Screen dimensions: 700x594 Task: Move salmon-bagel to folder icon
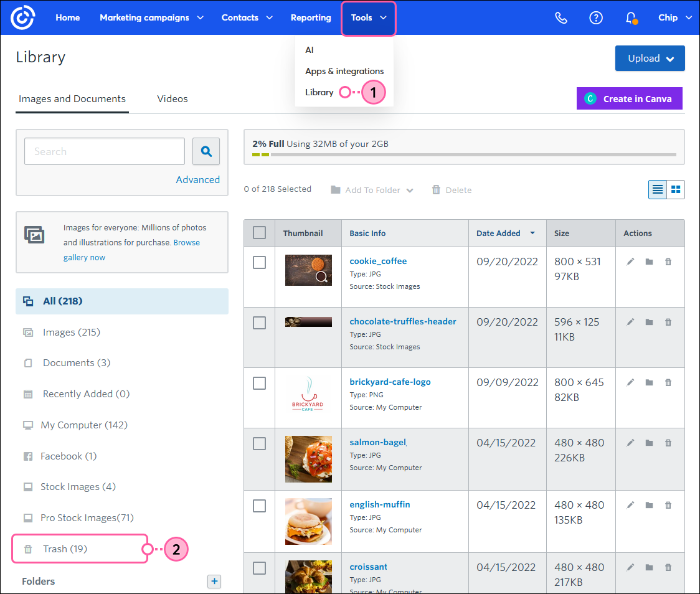[x=649, y=443]
